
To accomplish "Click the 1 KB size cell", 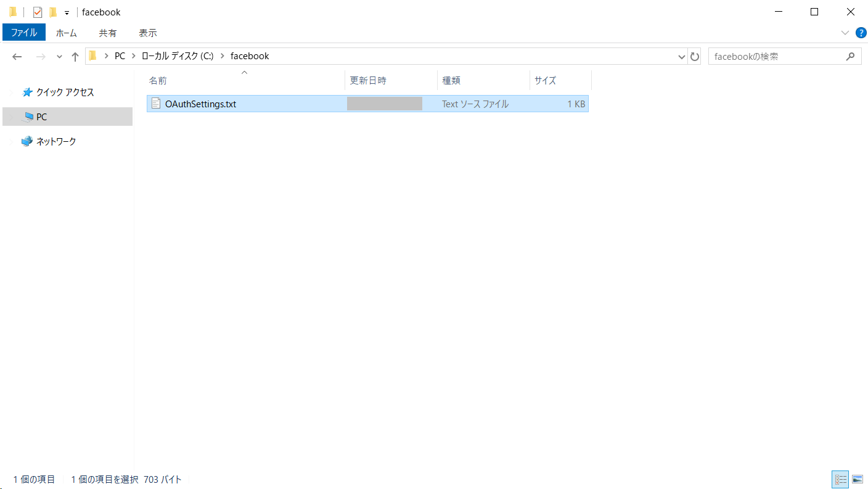I will pyautogui.click(x=576, y=104).
